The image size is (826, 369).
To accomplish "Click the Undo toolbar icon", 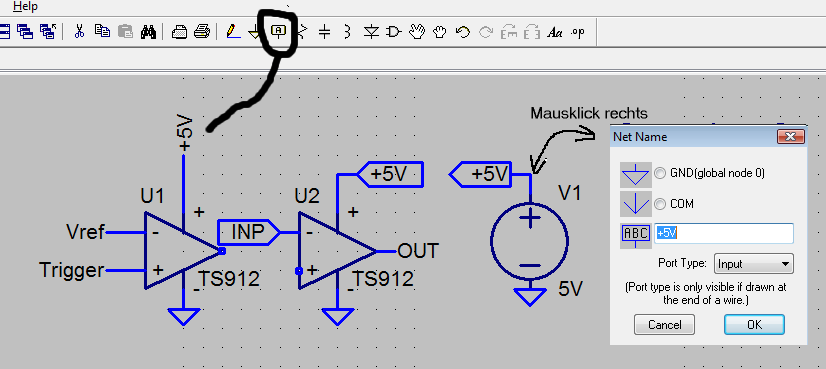I will tap(463, 32).
